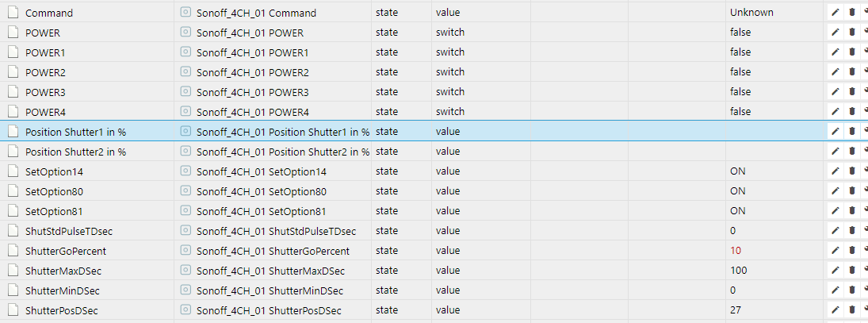The height and width of the screenshot is (323, 868).
Task: Click state icon before Sonoff_4CH_01 ShutterMinDSec
Action: [x=185, y=290]
